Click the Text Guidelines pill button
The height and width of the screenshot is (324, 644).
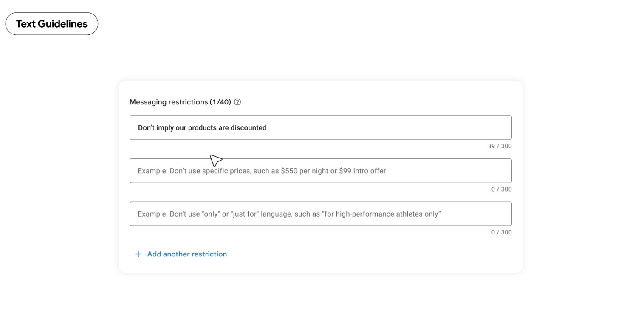click(x=51, y=24)
